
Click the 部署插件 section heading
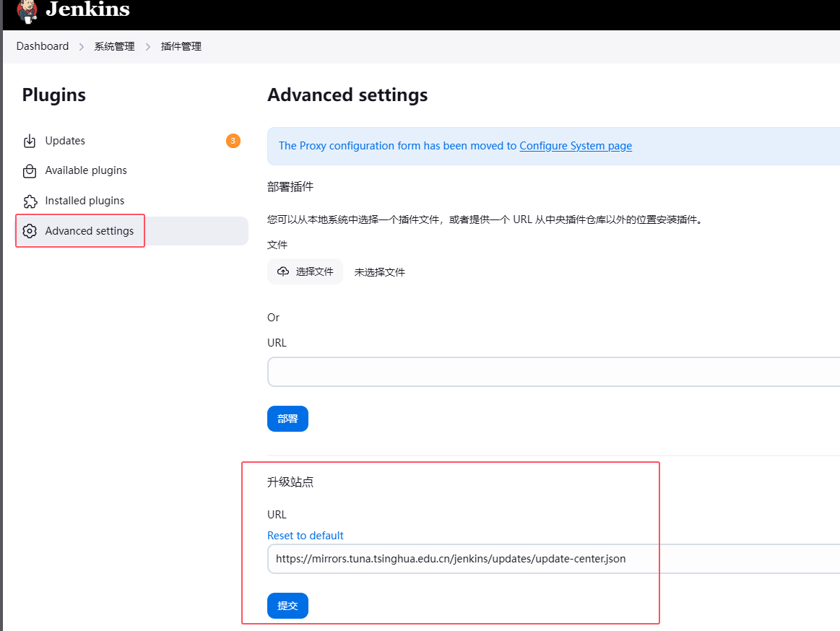click(290, 186)
